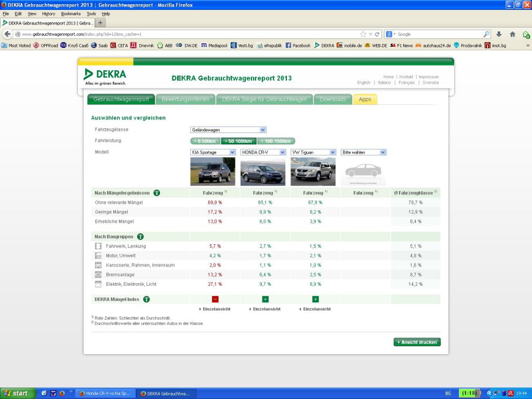Screen dimensions: 532x399
Task: Select the 50-100tkm mileage range
Action: (239, 141)
